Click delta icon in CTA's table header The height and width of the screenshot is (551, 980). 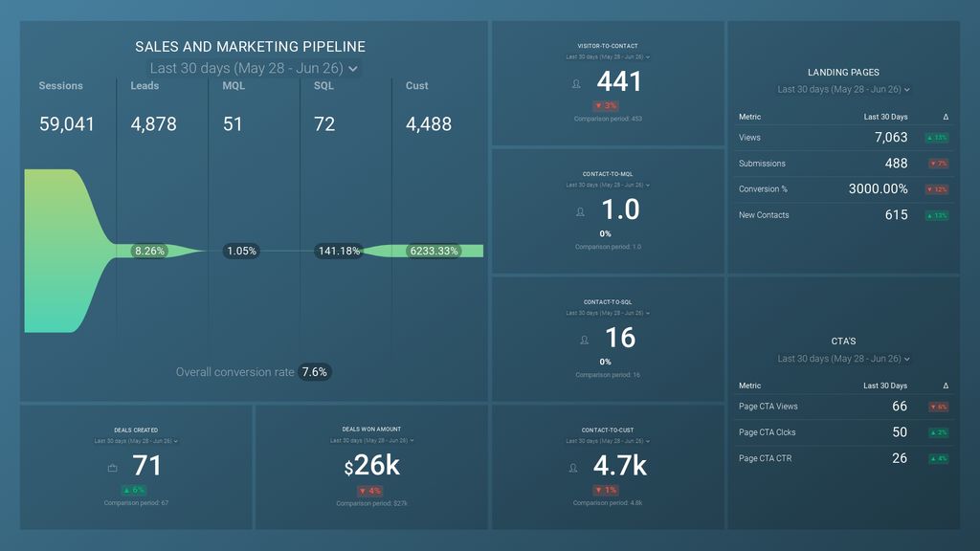(x=946, y=386)
